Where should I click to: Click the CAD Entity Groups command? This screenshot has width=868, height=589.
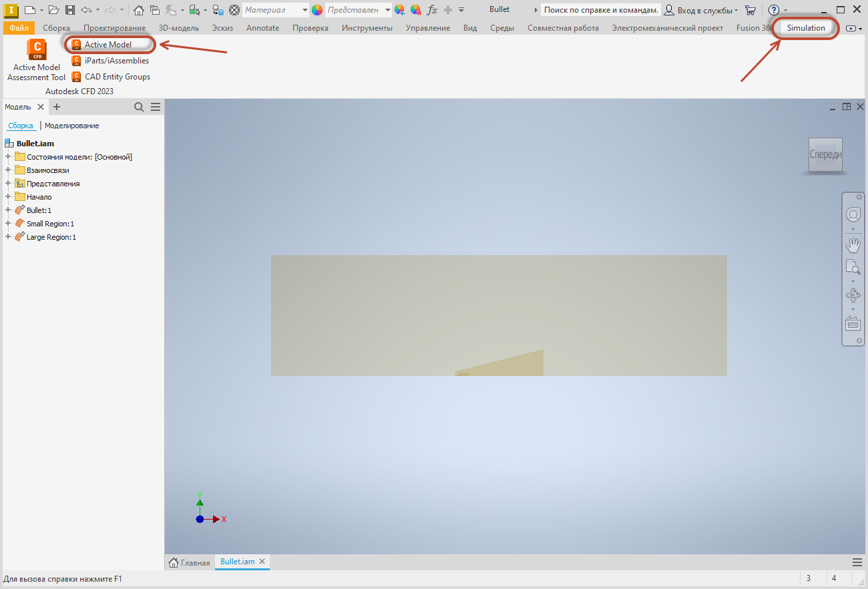pos(112,77)
